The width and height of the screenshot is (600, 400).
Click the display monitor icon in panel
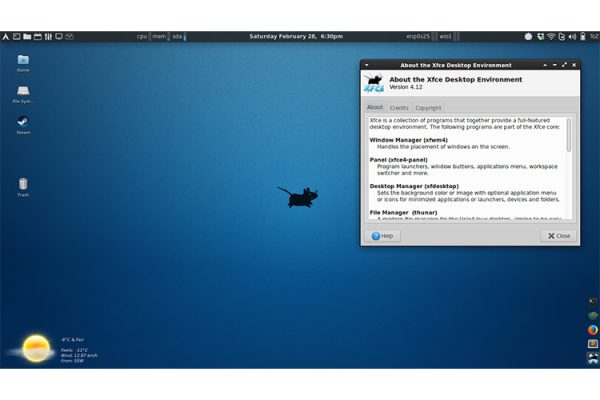pos(59,37)
